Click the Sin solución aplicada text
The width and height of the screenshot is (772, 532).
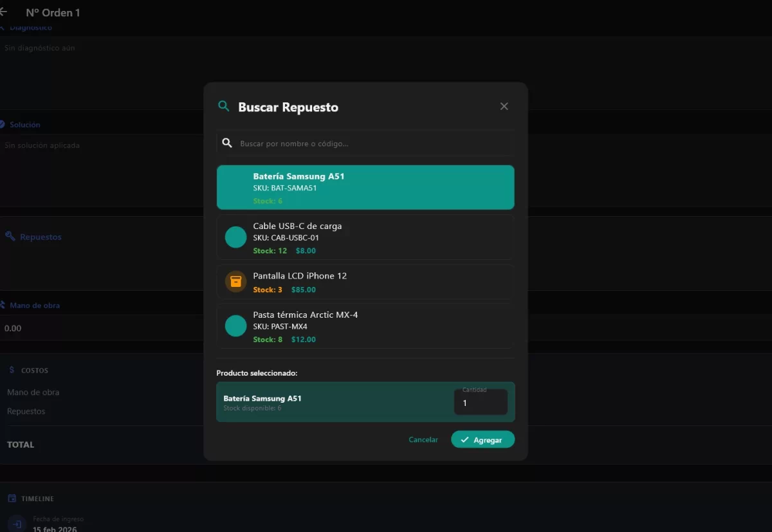point(42,145)
